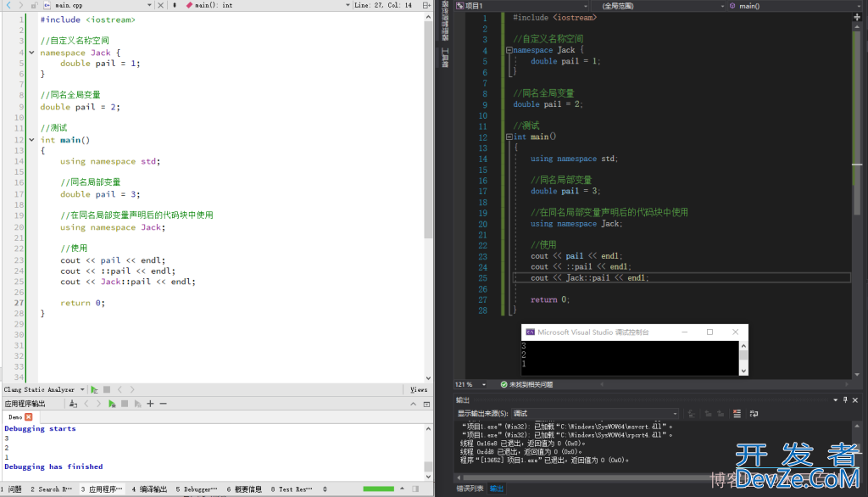This screenshot has height=497, width=868.
Task: Open the Clang Static Analyzer tool dropdown
Action: click(x=82, y=389)
